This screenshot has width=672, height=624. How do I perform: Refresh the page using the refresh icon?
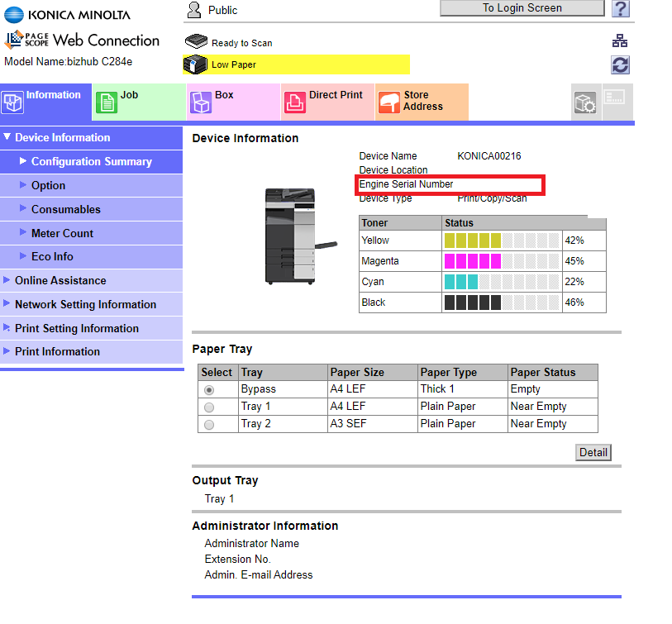coord(619,64)
